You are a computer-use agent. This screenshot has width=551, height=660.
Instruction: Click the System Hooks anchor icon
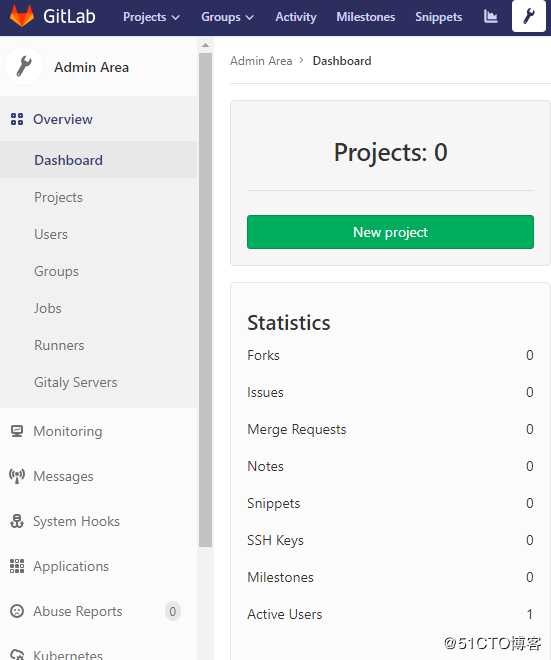(17, 522)
